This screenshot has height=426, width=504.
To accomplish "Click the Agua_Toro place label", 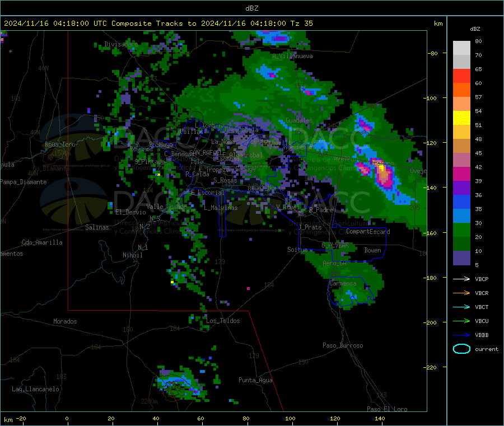I will pos(60,144).
